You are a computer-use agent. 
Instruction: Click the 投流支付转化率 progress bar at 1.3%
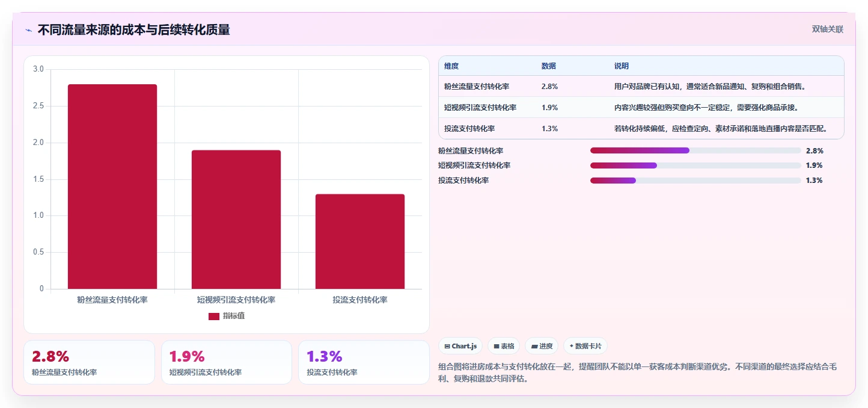(x=695, y=181)
